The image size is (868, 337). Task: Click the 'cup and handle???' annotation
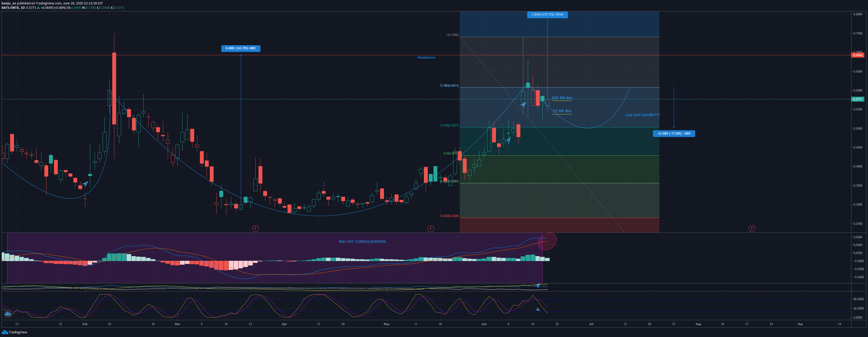coord(643,115)
